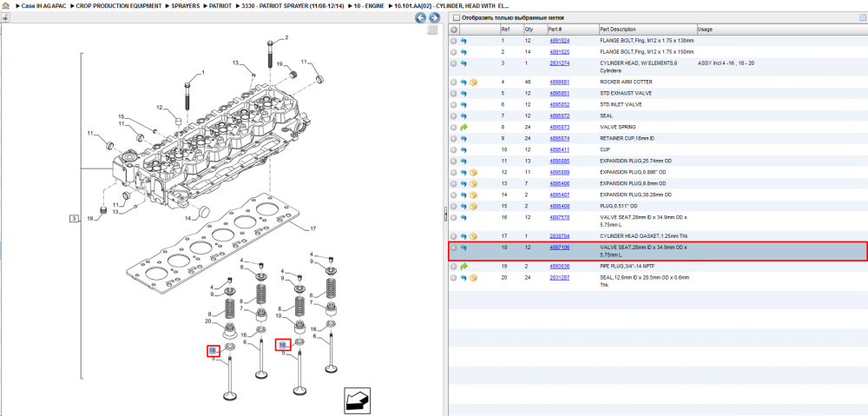Image resolution: width=868 pixels, height=416 pixels.
Task: Select 'VALVE SPRING' description text
Action: click(619, 128)
